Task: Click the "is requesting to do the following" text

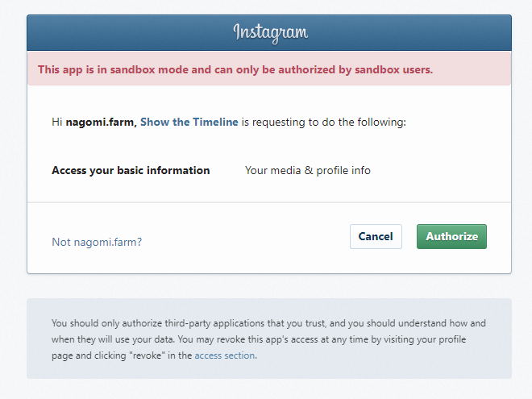Action: tap(324, 123)
